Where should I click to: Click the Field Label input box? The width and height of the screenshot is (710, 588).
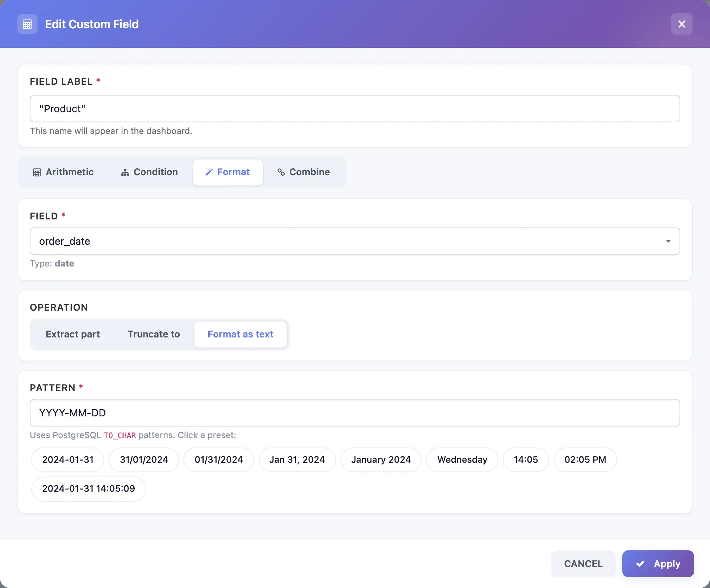355,109
